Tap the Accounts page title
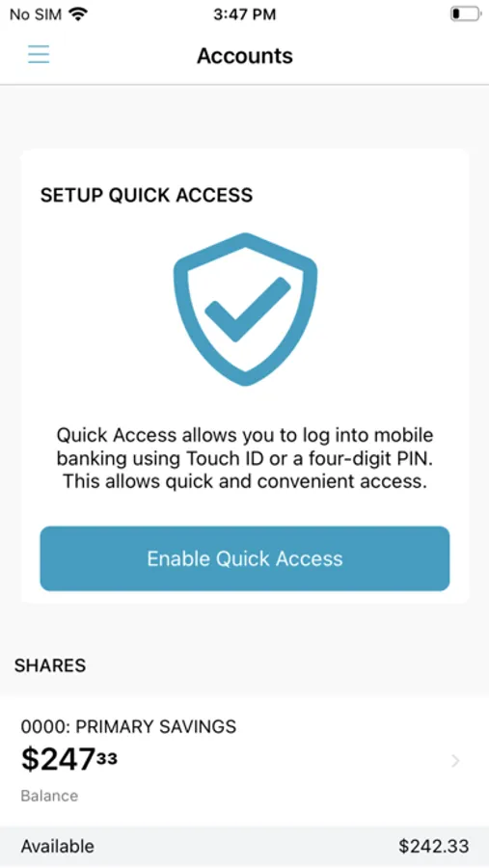Viewport: 489px width, 868px height. [245, 56]
